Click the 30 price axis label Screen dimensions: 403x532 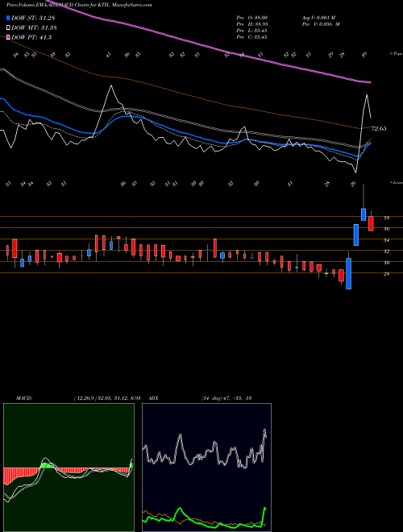coord(386,263)
